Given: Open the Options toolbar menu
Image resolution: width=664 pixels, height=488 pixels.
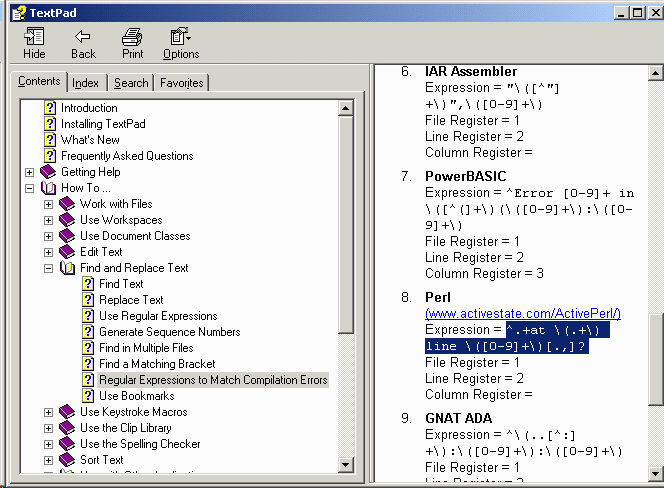Looking at the screenshot, I should click(x=181, y=43).
